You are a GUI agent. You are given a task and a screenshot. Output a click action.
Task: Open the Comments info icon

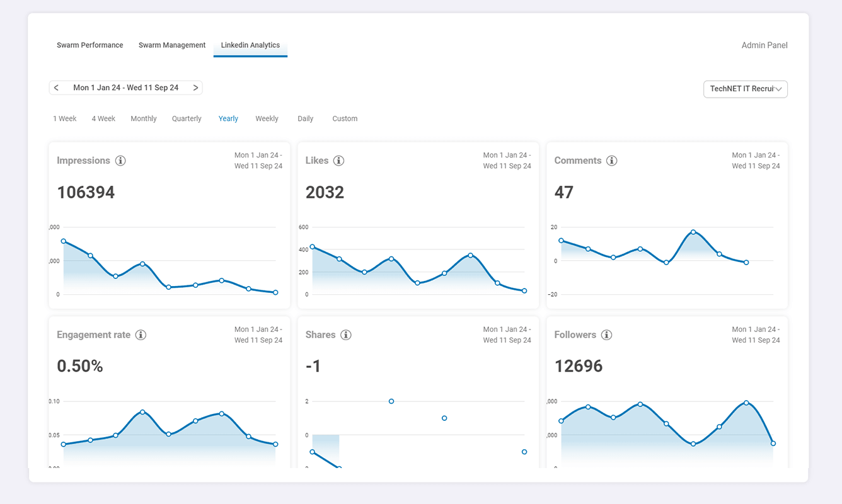click(x=611, y=161)
